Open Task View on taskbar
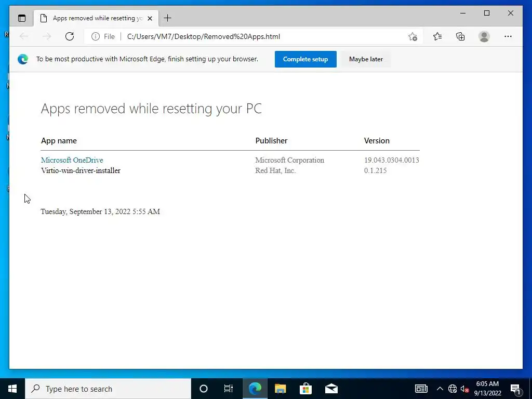Viewport: 532px width, 399px height. 229,389
